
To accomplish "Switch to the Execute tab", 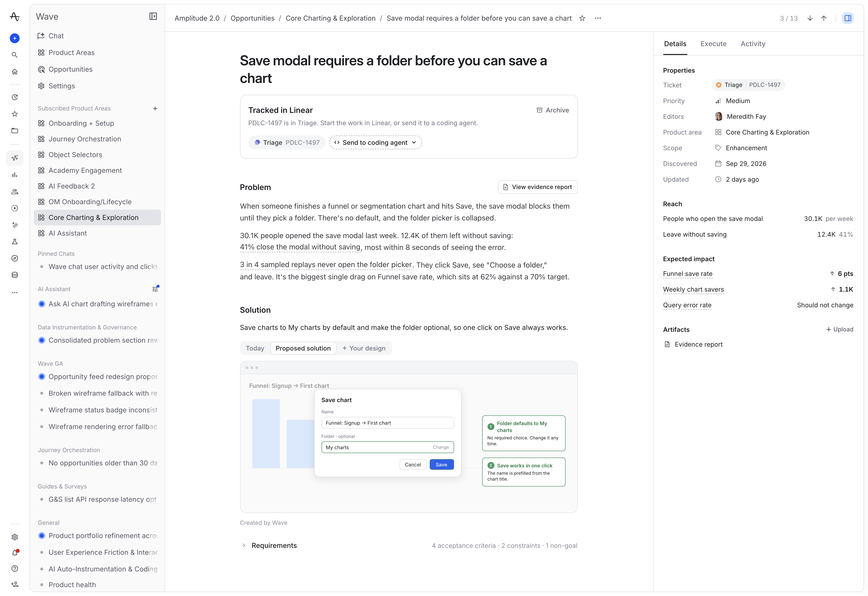I will [x=713, y=44].
